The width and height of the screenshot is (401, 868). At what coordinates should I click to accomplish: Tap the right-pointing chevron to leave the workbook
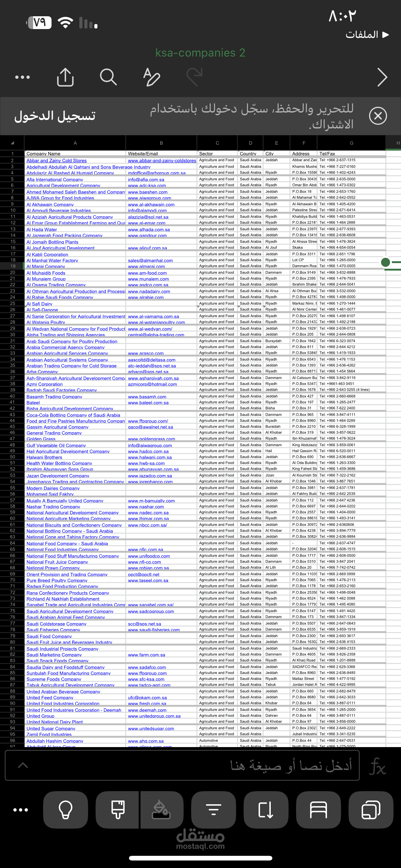click(x=383, y=77)
